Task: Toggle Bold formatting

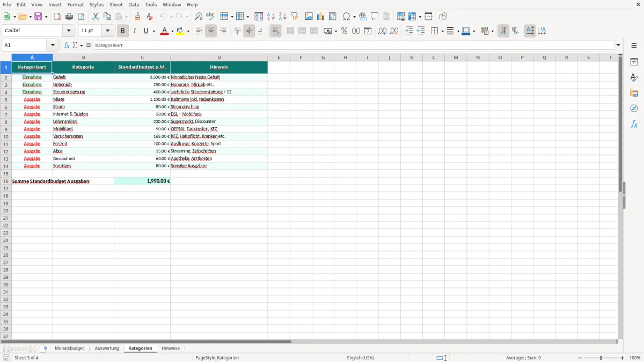Action: (123, 31)
